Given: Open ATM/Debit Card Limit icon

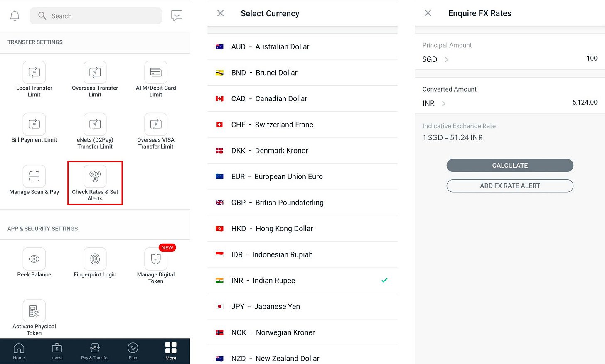Looking at the screenshot, I should pos(156,72).
